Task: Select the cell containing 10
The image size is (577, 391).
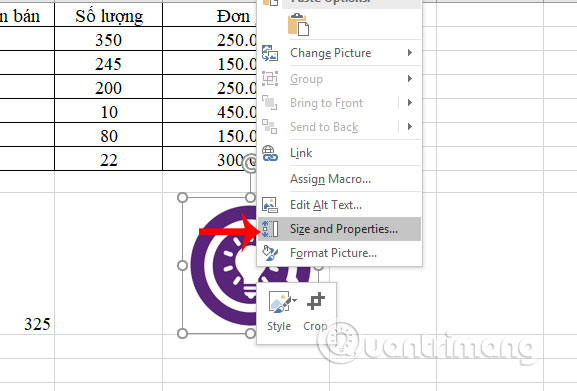Action: tap(109, 111)
